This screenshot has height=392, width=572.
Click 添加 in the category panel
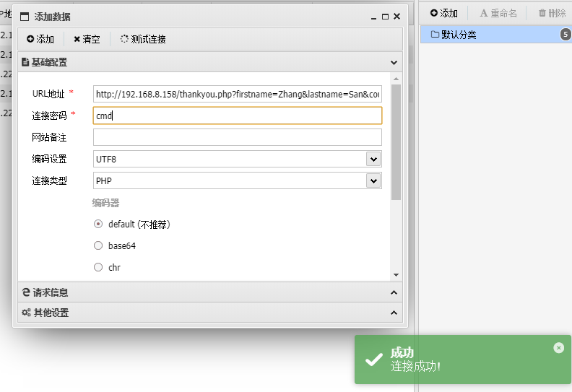(x=443, y=13)
